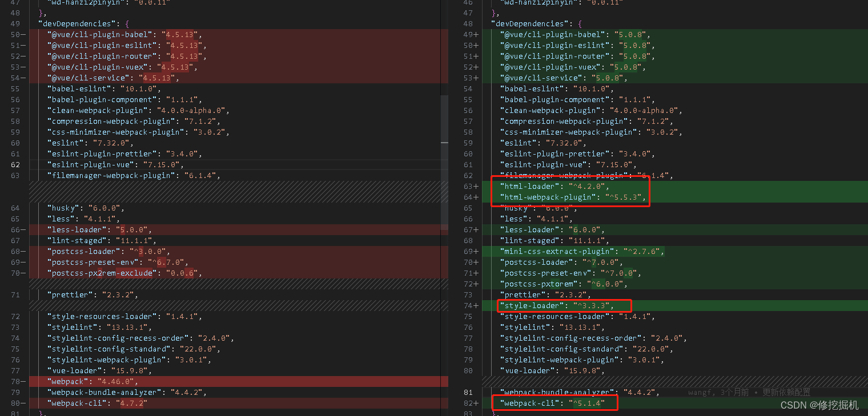
Task: Select the "postcss-preset-env": "^7.0.0" line
Action: pyautogui.click(x=675, y=273)
